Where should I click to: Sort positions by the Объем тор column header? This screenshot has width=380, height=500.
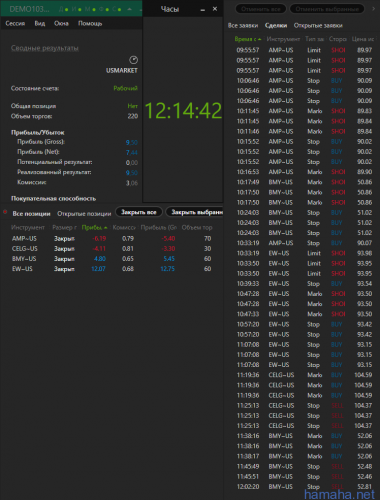pyautogui.click(x=197, y=227)
